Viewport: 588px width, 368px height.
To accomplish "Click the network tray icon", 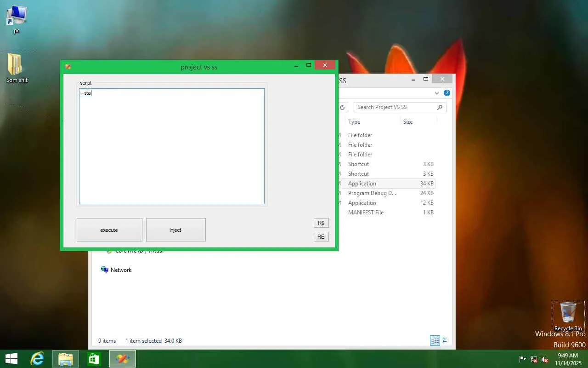I will click(534, 359).
